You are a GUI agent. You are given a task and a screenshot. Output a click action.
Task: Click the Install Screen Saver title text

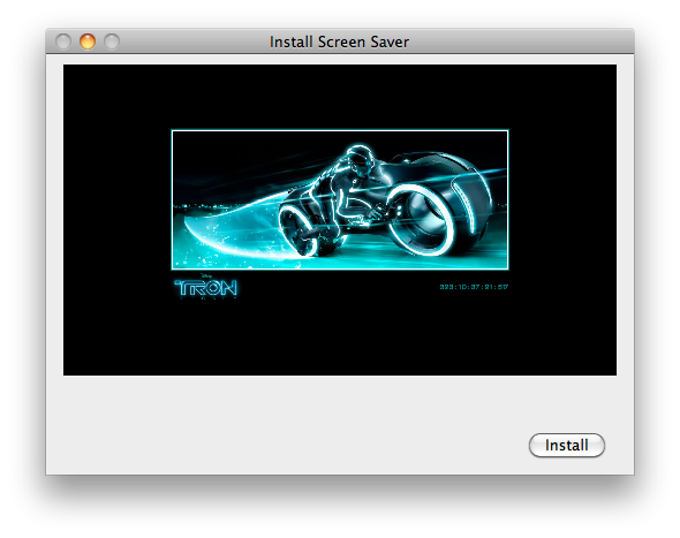[x=339, y=42]
